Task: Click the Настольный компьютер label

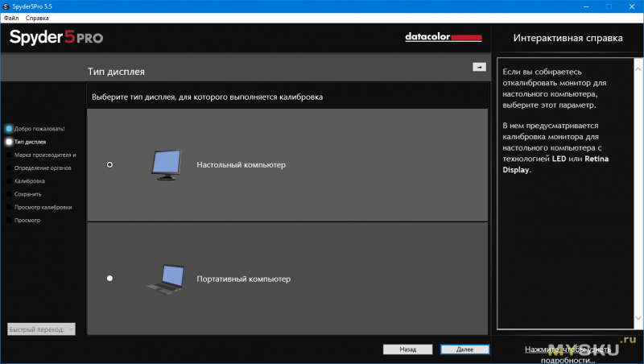Action: (241, 165)
